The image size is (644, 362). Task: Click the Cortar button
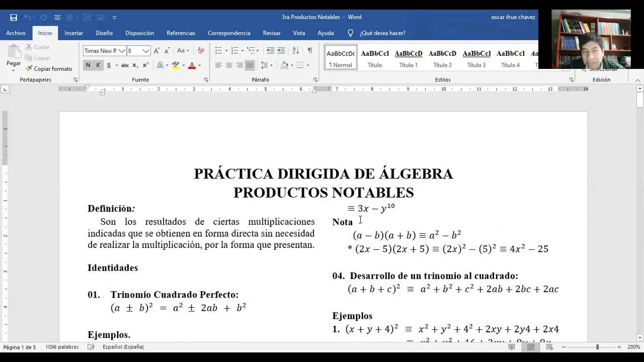pos(38,47)
